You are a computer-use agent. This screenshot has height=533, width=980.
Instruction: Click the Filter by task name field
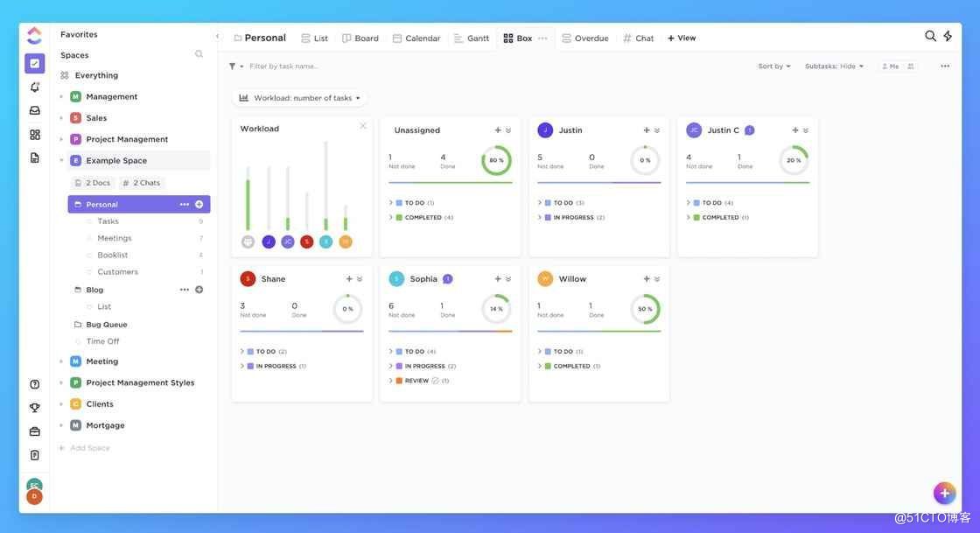(x=284, y=67)
